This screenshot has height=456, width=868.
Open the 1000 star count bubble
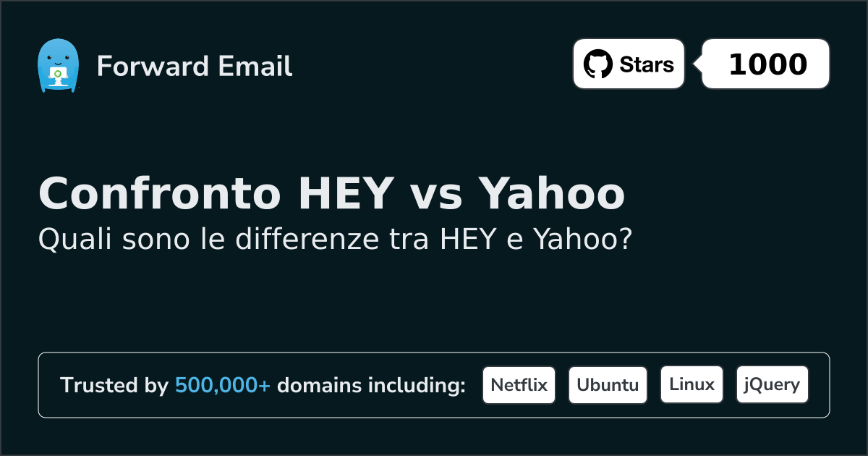[x=767, y=64]
